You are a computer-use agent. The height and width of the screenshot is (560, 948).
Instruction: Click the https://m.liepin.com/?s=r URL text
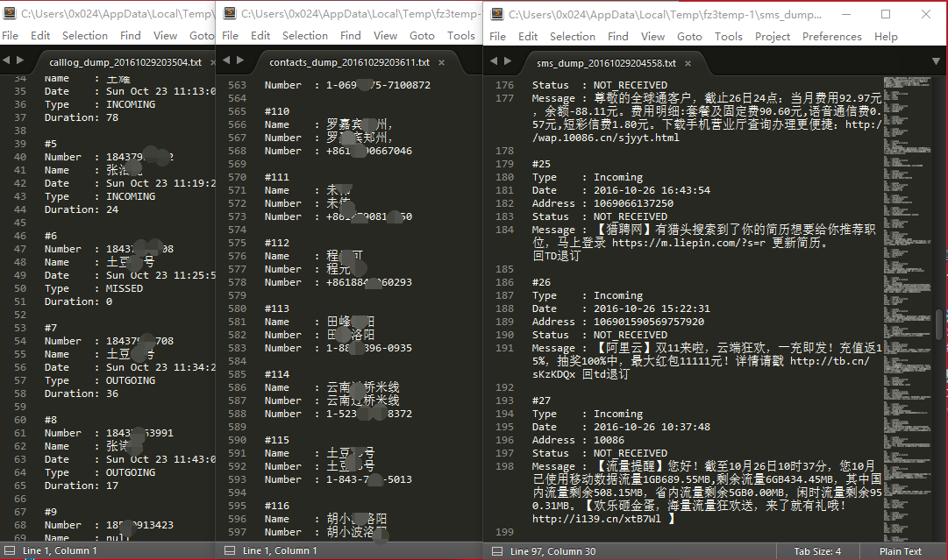coord(688,243)
